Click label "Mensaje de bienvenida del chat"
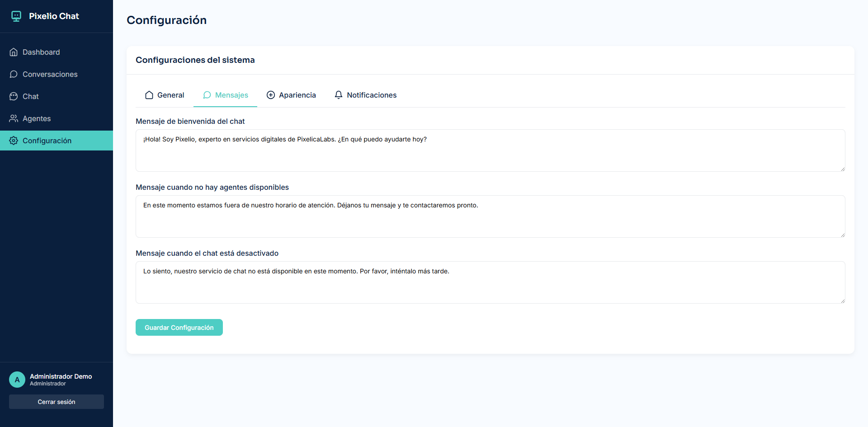868x427 pixels. click(x=190, y=121)
